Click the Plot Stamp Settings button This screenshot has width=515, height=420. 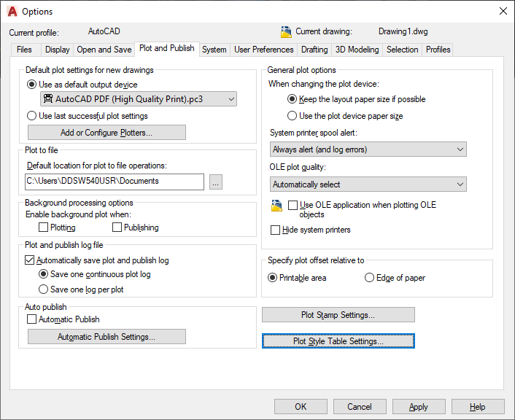point(338,315)
